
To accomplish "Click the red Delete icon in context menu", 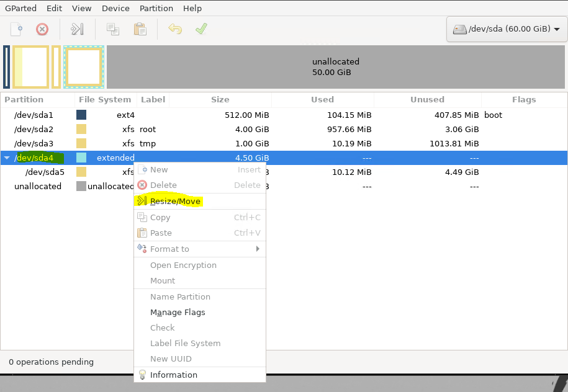I will point(142,185).
